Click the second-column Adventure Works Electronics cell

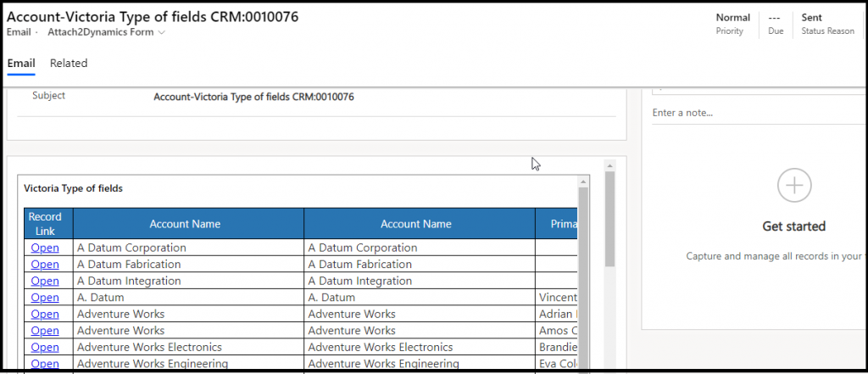point(420,348)
